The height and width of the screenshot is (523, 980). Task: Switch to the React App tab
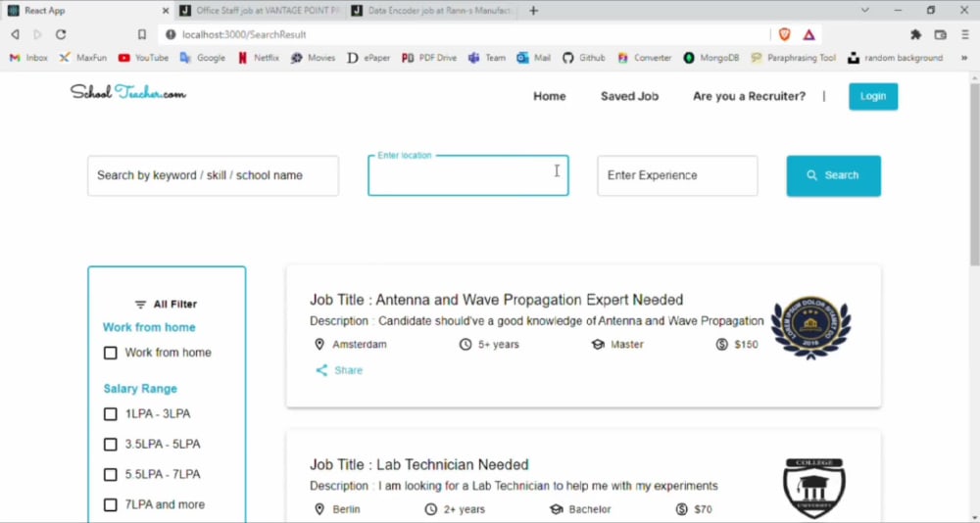click(x=87, y=11)
